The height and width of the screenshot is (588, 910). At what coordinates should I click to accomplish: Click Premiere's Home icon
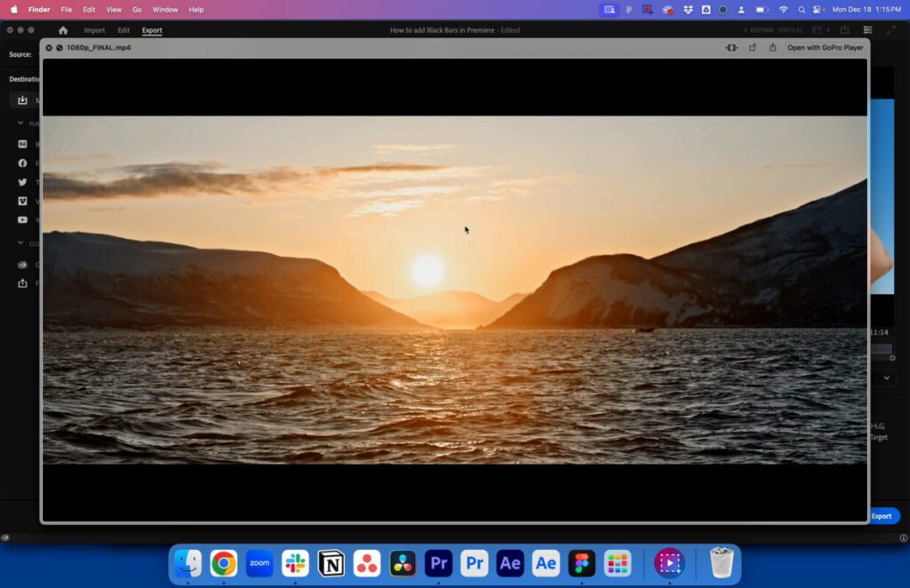63,30
